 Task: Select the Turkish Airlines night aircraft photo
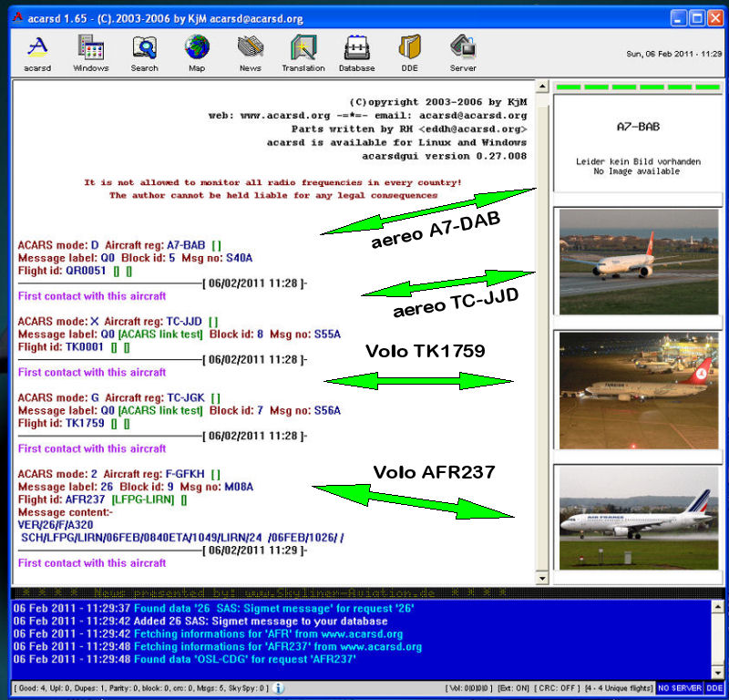(639, 391)
